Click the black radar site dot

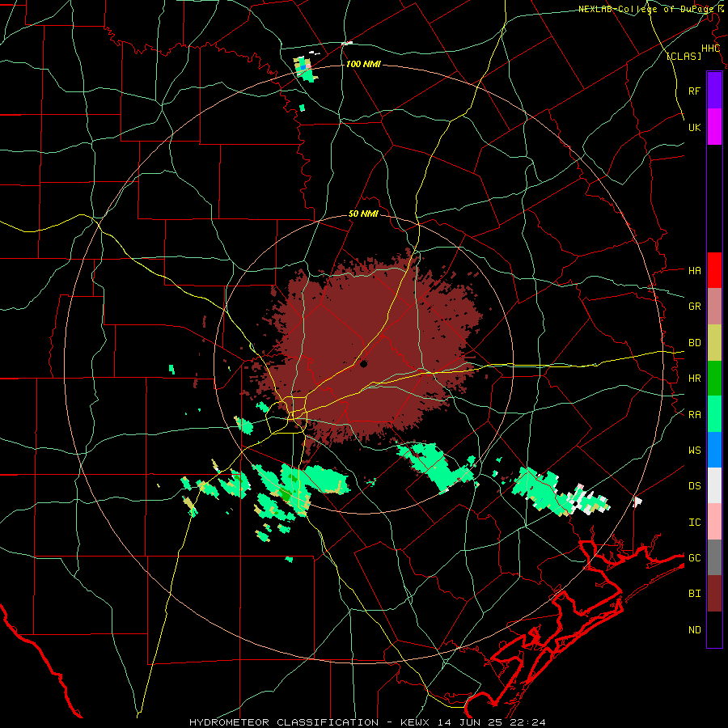[363, 365]
